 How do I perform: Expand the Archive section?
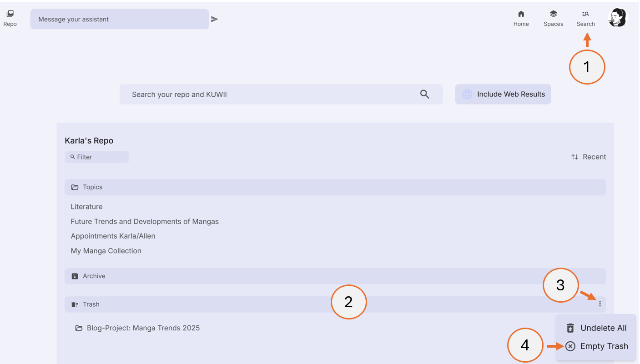pos(94,276)
